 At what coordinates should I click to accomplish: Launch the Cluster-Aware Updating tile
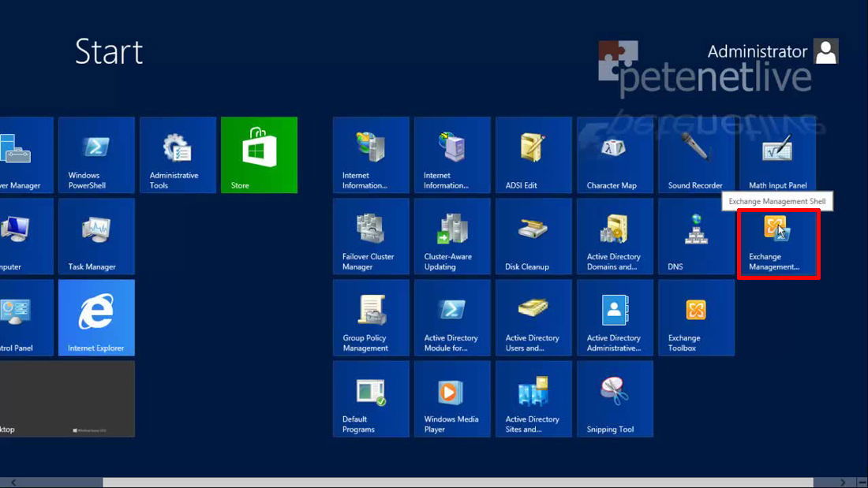(452, 237)
